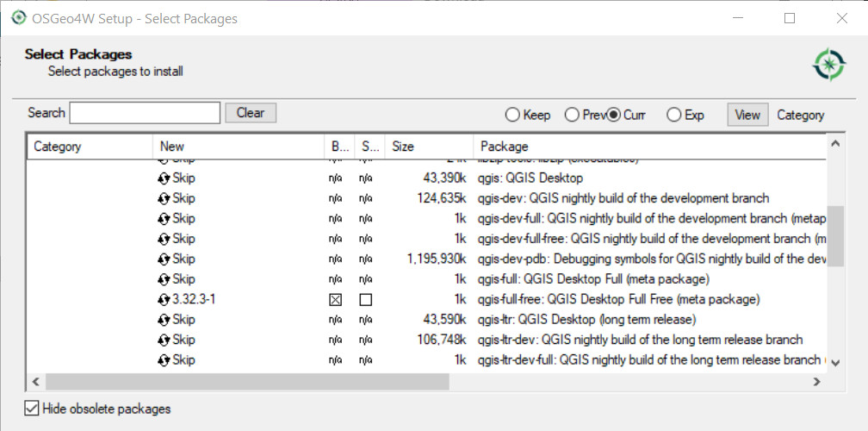868x431 pixels.
Task: Click inside the Search input field
Action: click(145, 113)
